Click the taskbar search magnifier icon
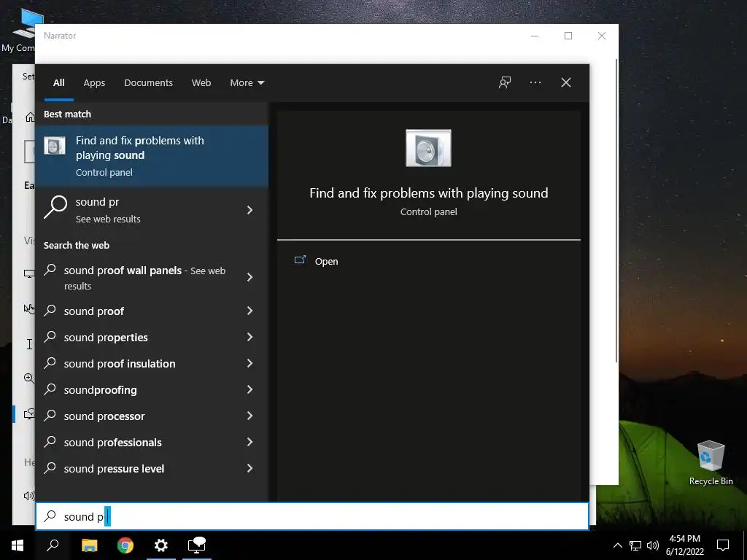 (x=53, y=545)
